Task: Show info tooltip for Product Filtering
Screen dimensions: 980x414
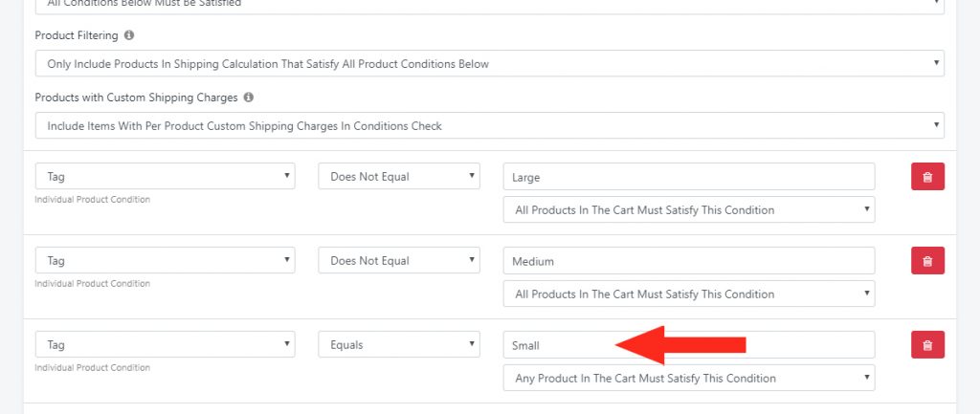Action: (x=129, y=35)
